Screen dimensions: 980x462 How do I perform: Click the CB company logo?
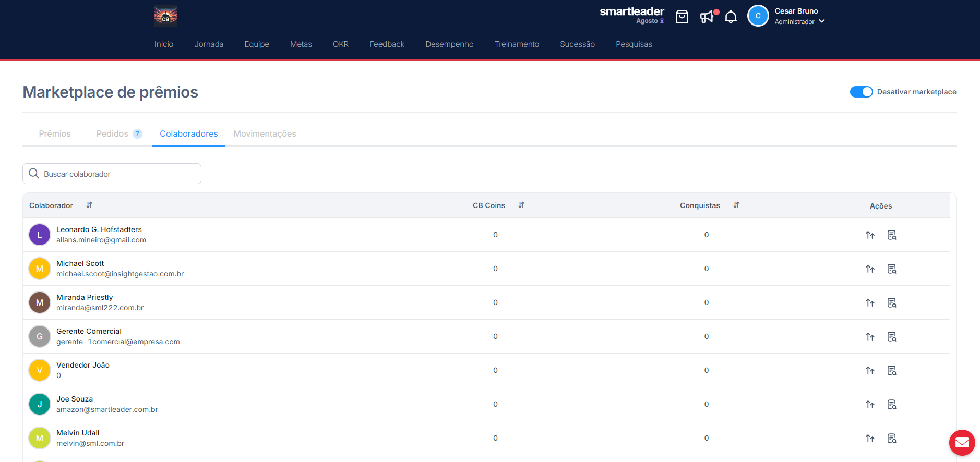(x=165, y=16)
